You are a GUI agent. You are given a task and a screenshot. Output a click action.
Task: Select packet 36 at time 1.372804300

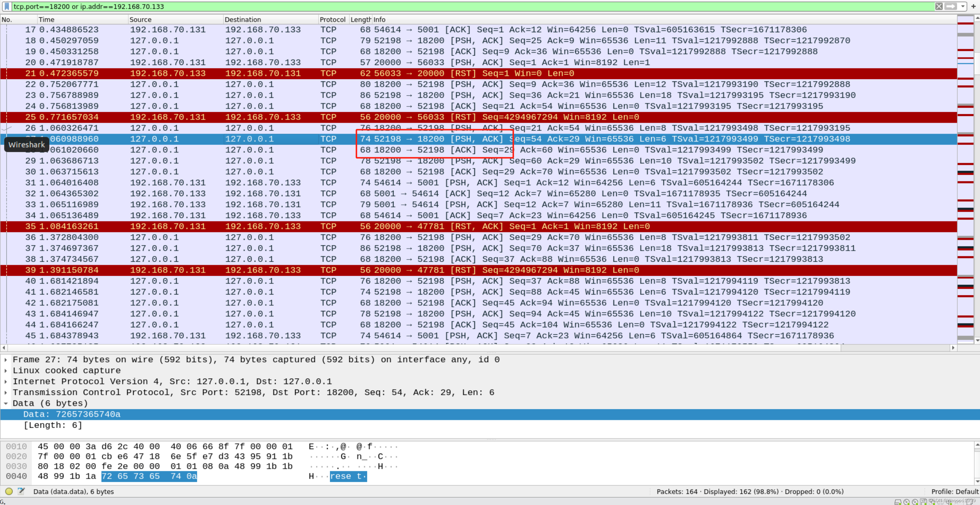pyautogui.click(x=478, y=237)
